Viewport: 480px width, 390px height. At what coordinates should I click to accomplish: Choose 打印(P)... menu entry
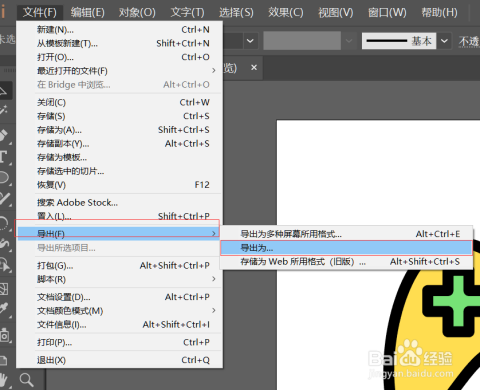[x=119, y=342]
